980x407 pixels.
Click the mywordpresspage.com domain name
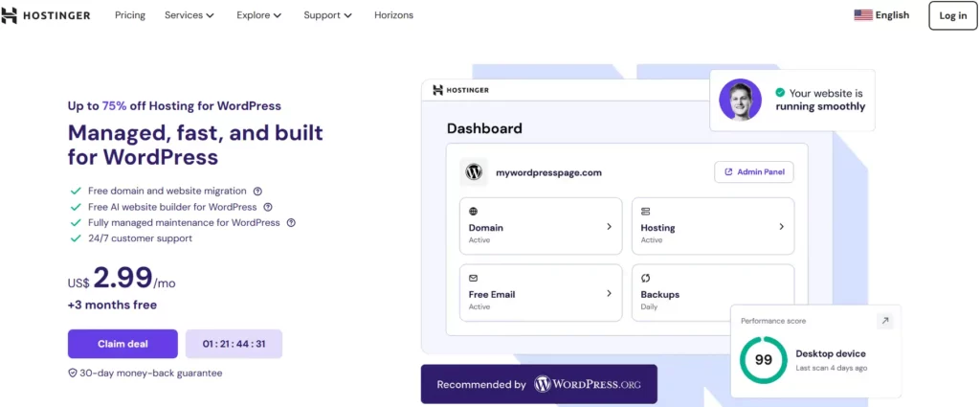(x=548, y=172)
